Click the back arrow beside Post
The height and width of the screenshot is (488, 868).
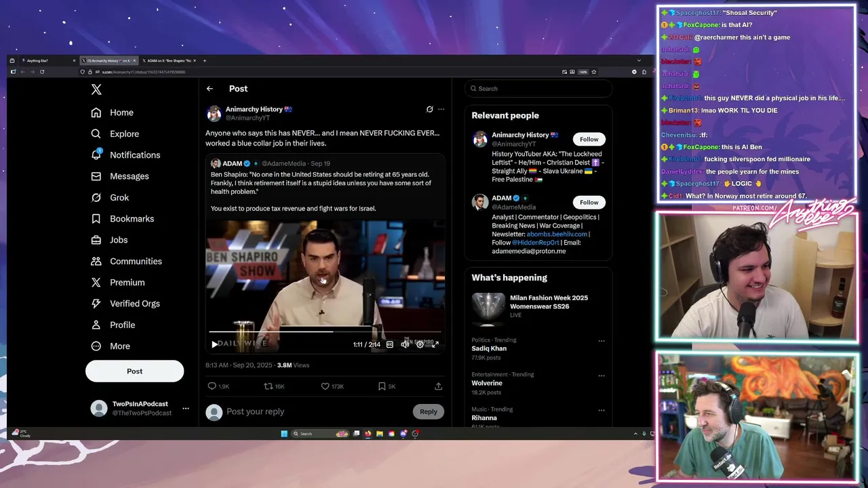click(x=210, y=89)
